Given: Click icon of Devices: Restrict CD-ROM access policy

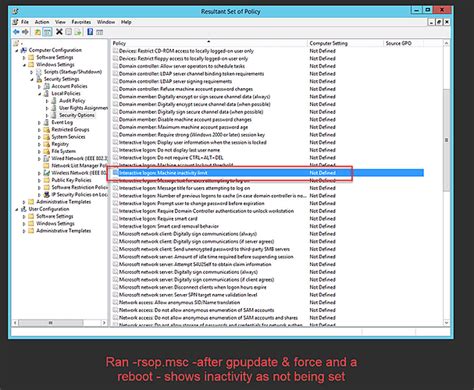Looking at the screenshot, I should tap(115, 51).
